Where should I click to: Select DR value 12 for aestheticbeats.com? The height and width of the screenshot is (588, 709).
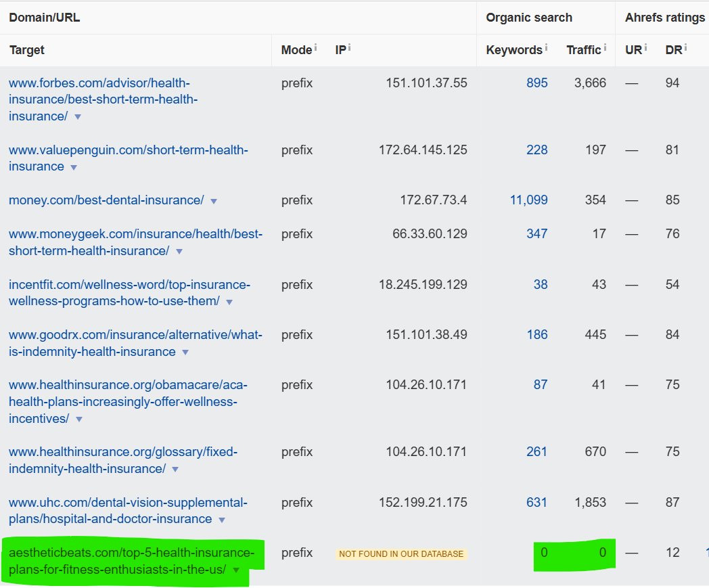point(672,553)
